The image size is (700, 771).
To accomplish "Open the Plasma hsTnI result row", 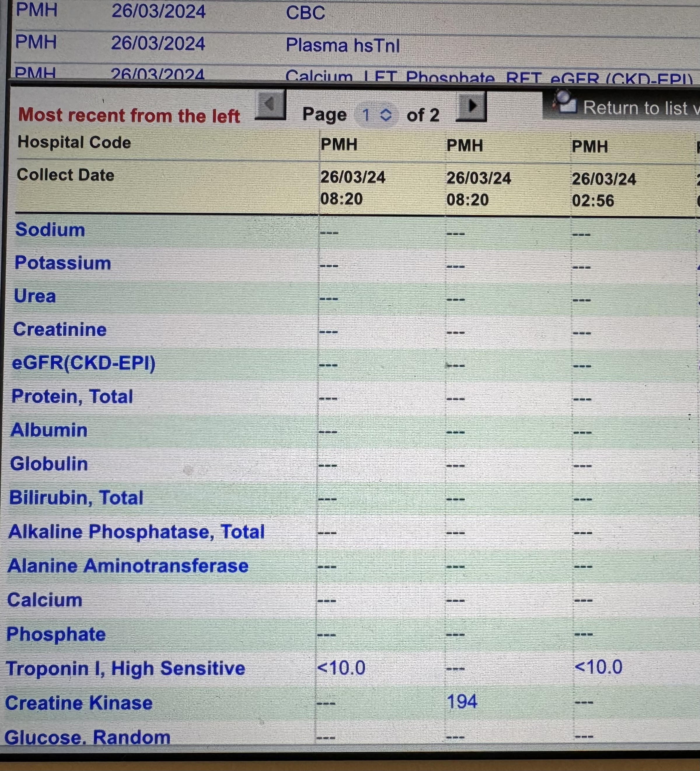I will pyautogui.click(x=342, y=46).
